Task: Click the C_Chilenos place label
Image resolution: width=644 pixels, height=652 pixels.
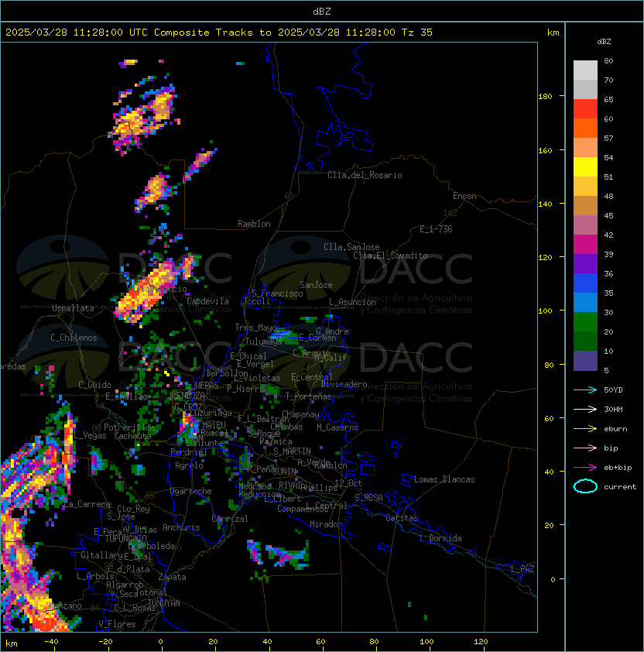Action: pos(74,338)
